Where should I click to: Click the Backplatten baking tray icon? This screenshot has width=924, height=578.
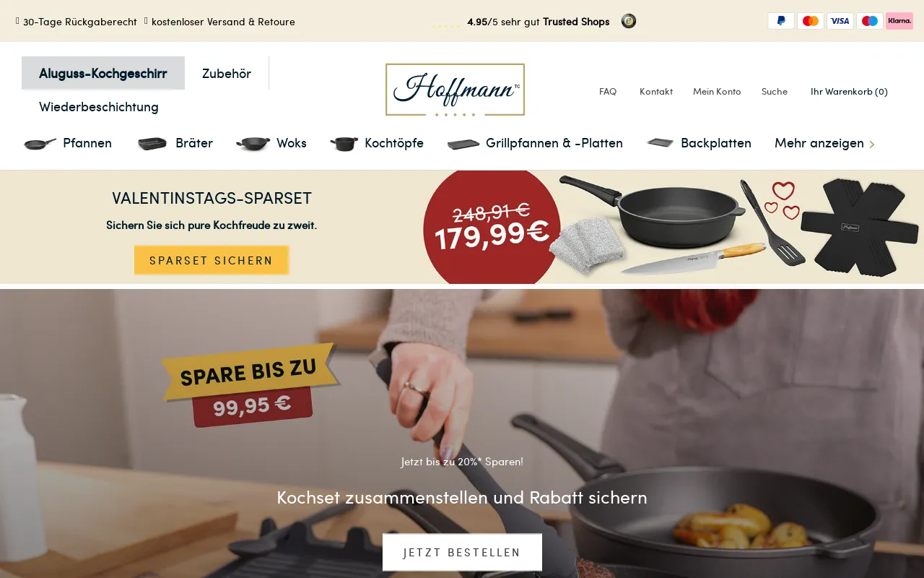pyautogui.click(x=661, y=143)
